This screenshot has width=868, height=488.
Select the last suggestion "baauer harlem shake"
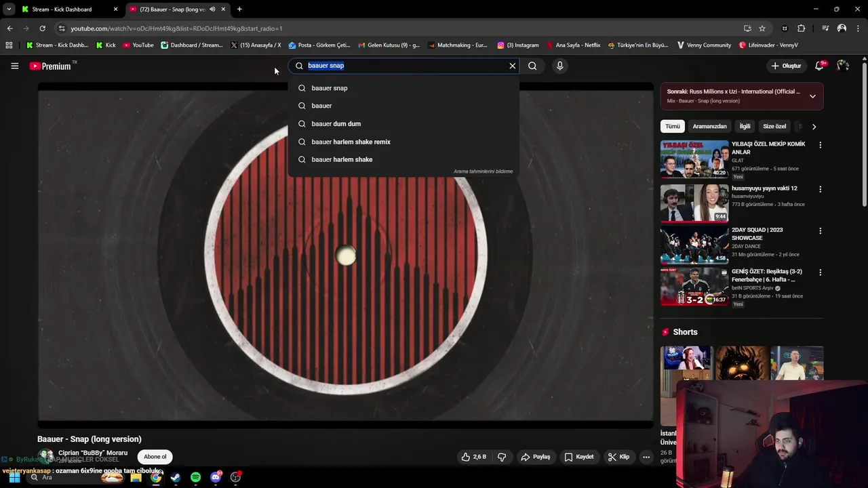coord(403,159)
